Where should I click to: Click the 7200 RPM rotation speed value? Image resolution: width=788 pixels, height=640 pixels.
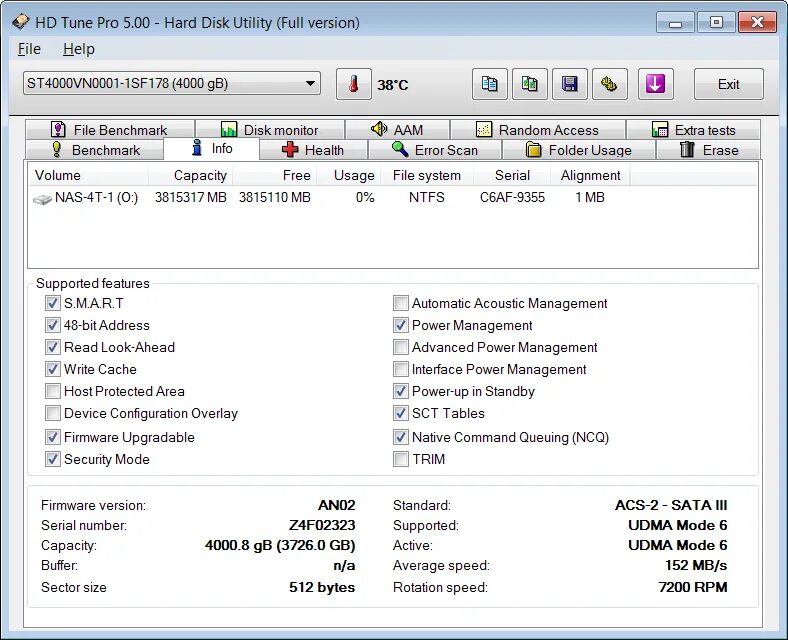[x=693, y=587]
